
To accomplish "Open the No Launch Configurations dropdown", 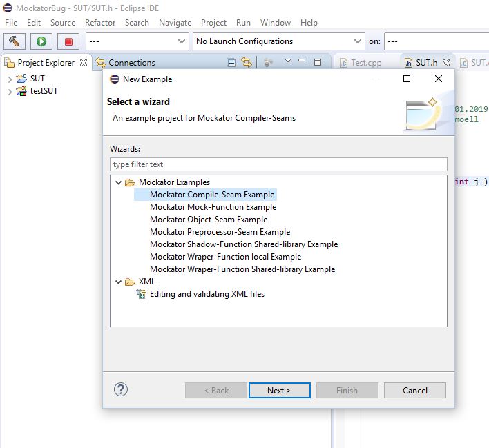I will 279,41.
